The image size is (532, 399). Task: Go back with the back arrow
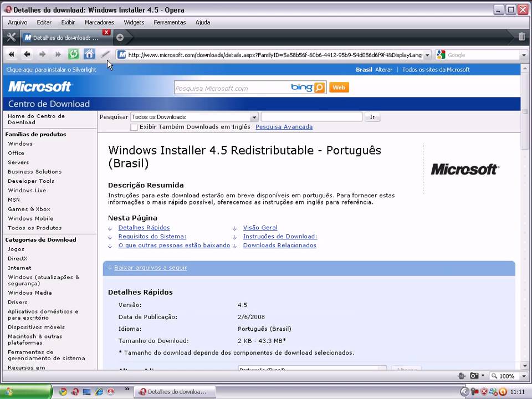pos(27,54)
